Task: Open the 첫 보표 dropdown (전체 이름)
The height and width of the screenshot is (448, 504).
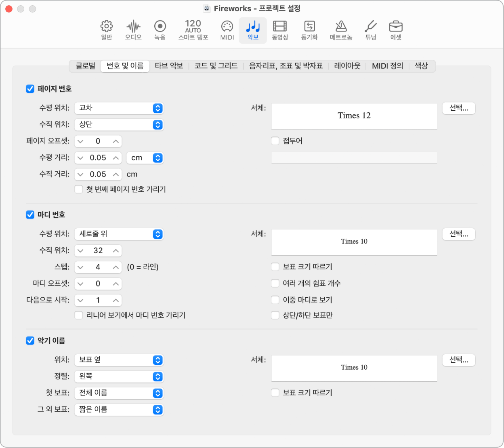Action: tap(119, 393)
